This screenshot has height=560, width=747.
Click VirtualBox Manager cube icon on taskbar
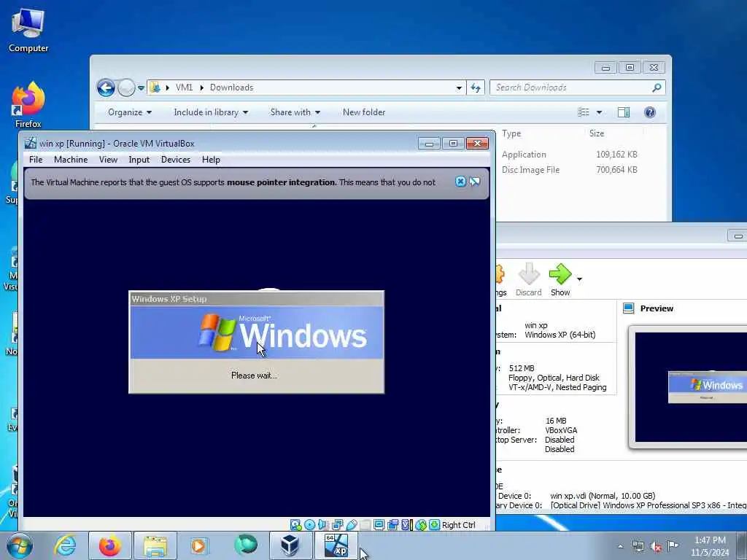point(290,545)
